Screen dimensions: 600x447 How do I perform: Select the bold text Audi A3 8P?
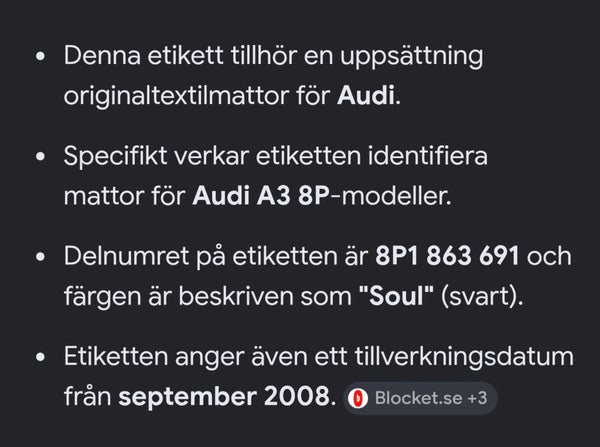click(261, 196)
